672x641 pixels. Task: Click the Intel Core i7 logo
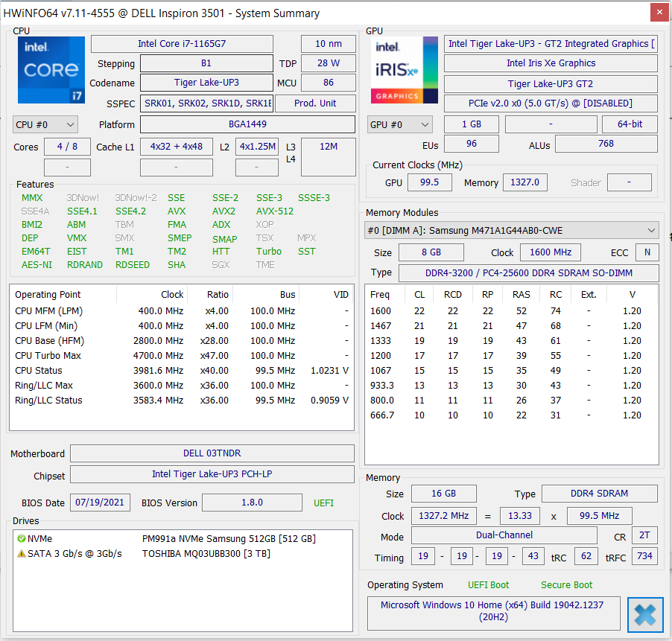(51, 70)
